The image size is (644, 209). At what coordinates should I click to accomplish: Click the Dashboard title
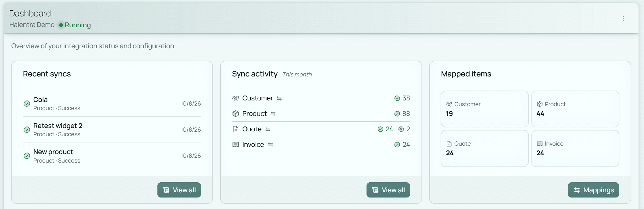click(30, 13)
